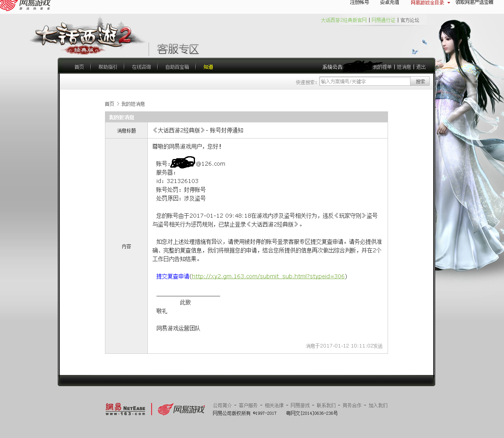Click 领取网易严选宝箱 in the top bar

[x=474, y=3]
